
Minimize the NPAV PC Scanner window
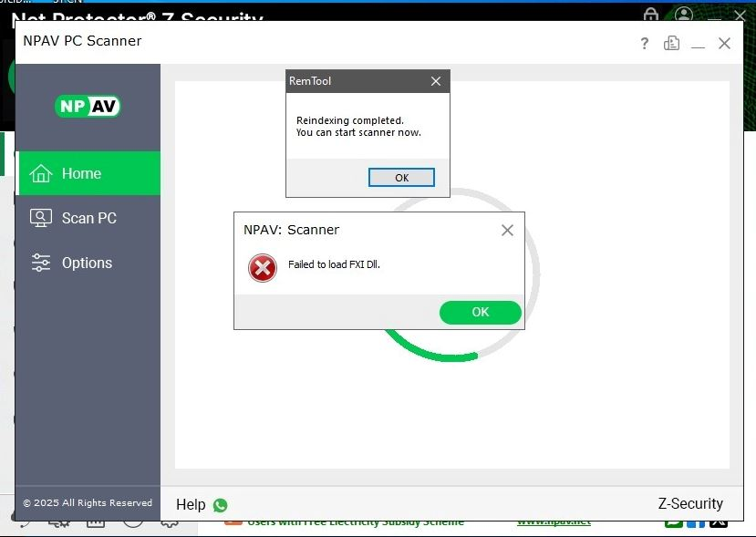698,44
